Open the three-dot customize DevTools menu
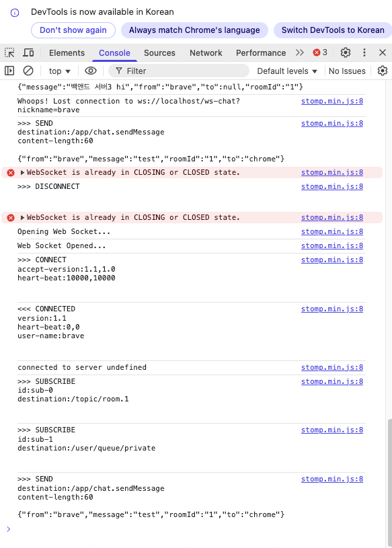 click(364, 52)
